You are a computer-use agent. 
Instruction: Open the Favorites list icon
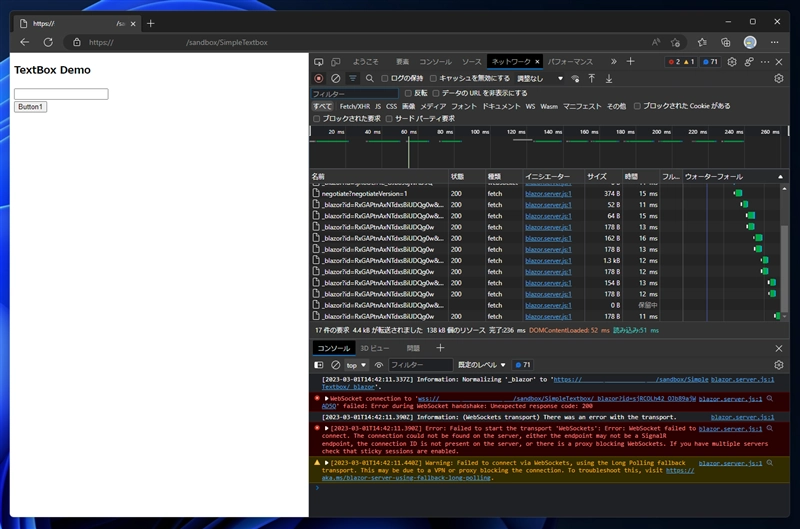[x=703, y=42]
